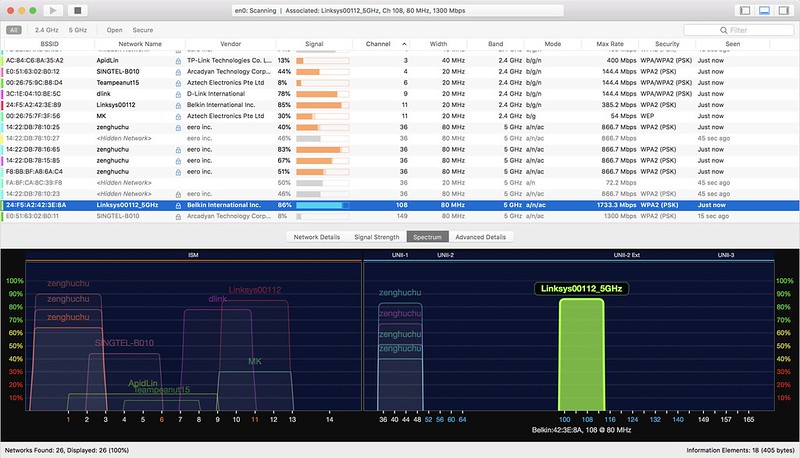Enable the All filter toggle
This screenshot has height=458, width=800.
coord(14,30)
